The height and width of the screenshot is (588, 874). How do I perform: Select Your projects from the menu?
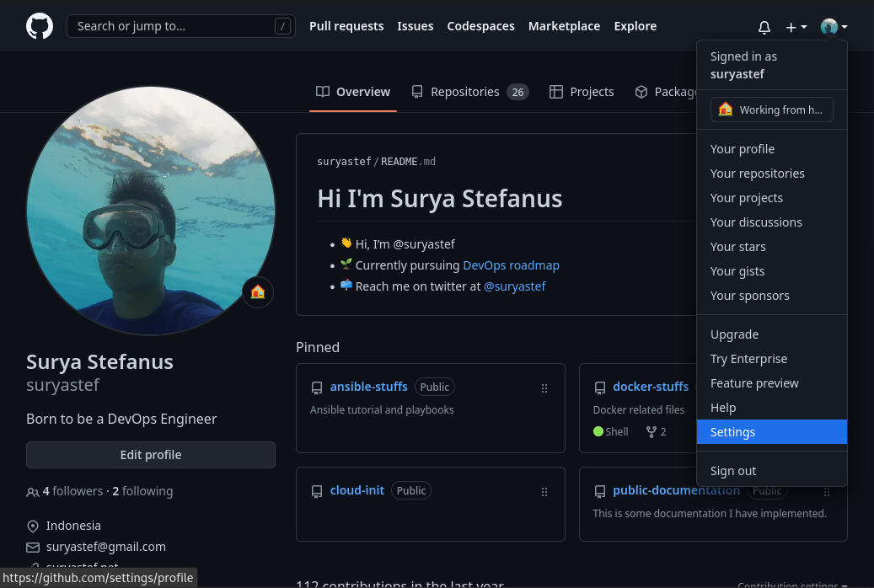(x=772, y=199)
